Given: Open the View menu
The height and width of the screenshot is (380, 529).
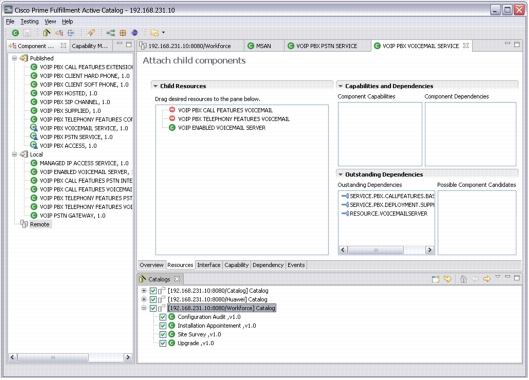Looking at the screenshot, I should click(x=50, y=22).
